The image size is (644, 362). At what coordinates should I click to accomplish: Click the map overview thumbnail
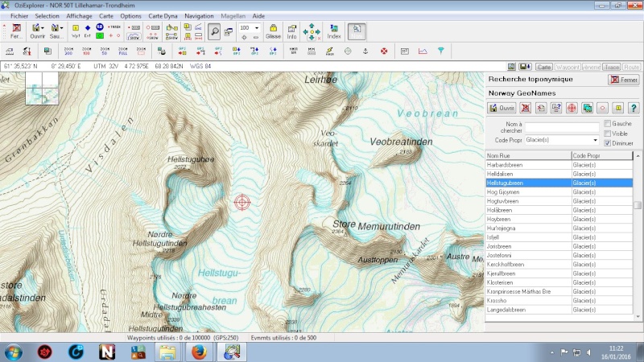tap(42, 88)
